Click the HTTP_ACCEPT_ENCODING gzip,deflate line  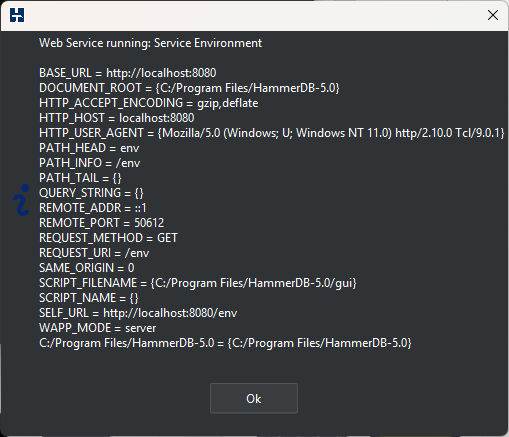tap(149, 103)
